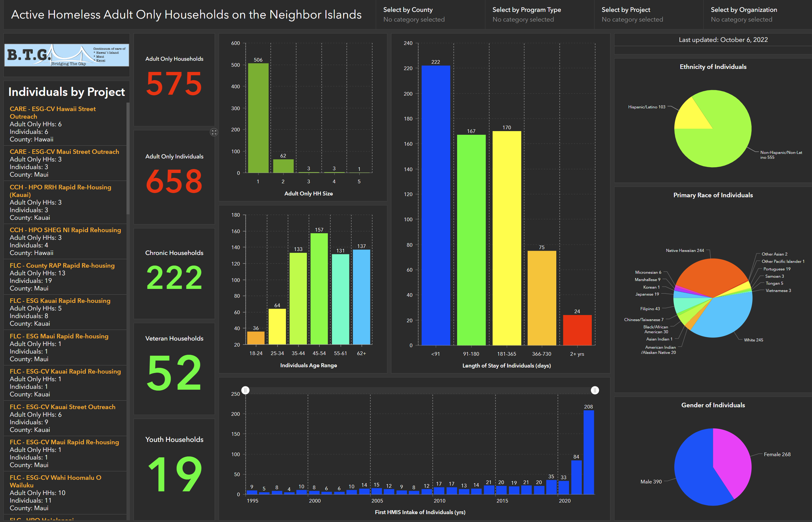Screen dimensions: 812x522
Task: Select FLC - ESG-CV Kauai Street Outreach project
Action: pos(65,418)
